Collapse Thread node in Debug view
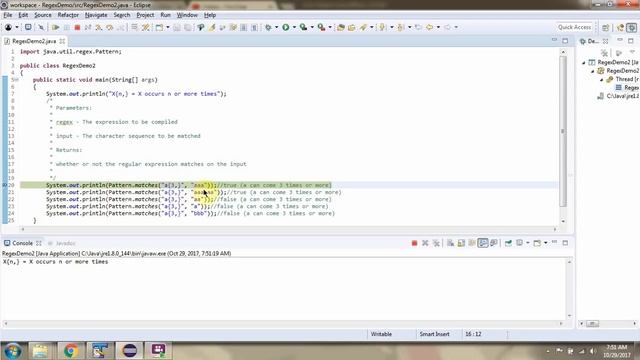 tap(601, 79)
